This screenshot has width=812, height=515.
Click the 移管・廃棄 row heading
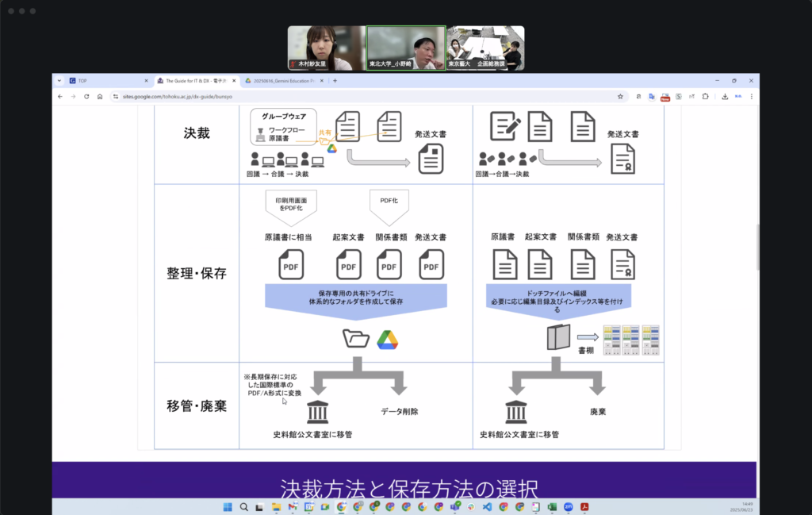197,406
